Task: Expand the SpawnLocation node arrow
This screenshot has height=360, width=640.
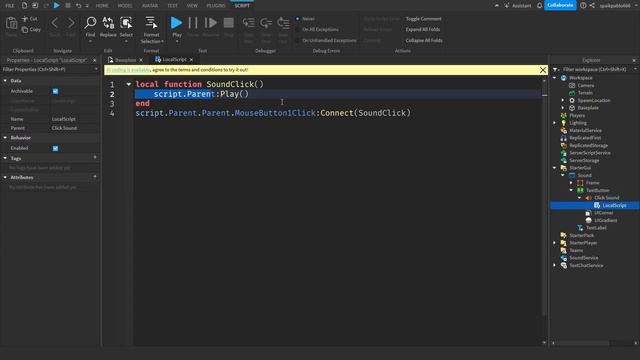Action: click(x=563, y=100)
